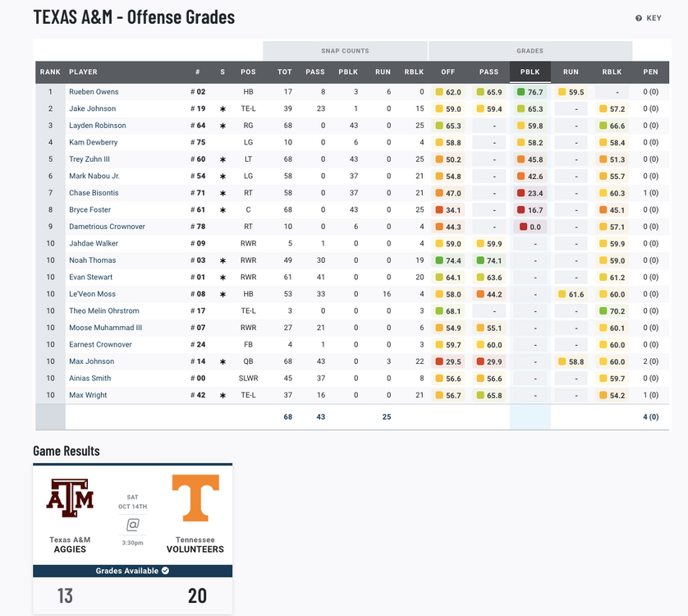Open Noah Thomas player page
Screen dimensions: 688x616
point(92,260)
